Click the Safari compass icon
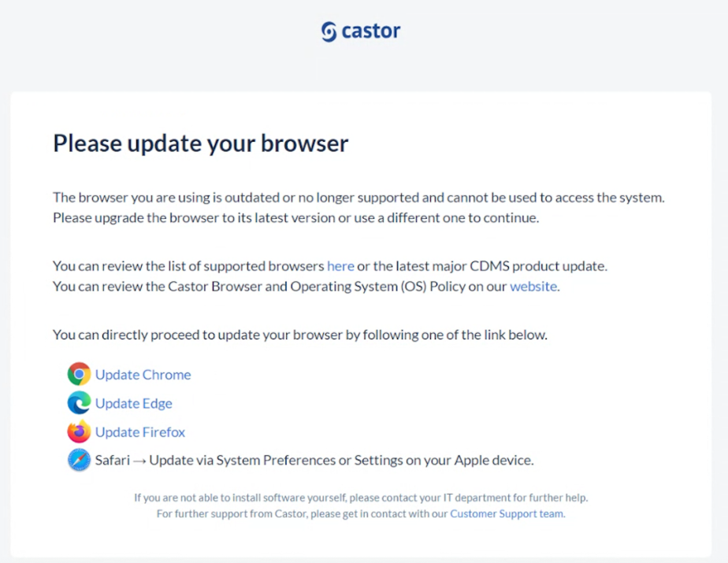The image size is (728, 563). click(79, 460)
